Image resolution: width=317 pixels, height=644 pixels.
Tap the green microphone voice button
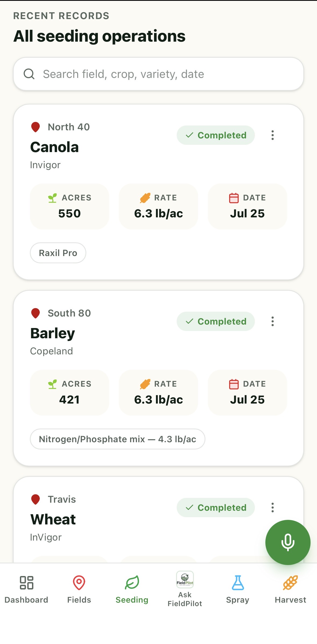(288, 542)
